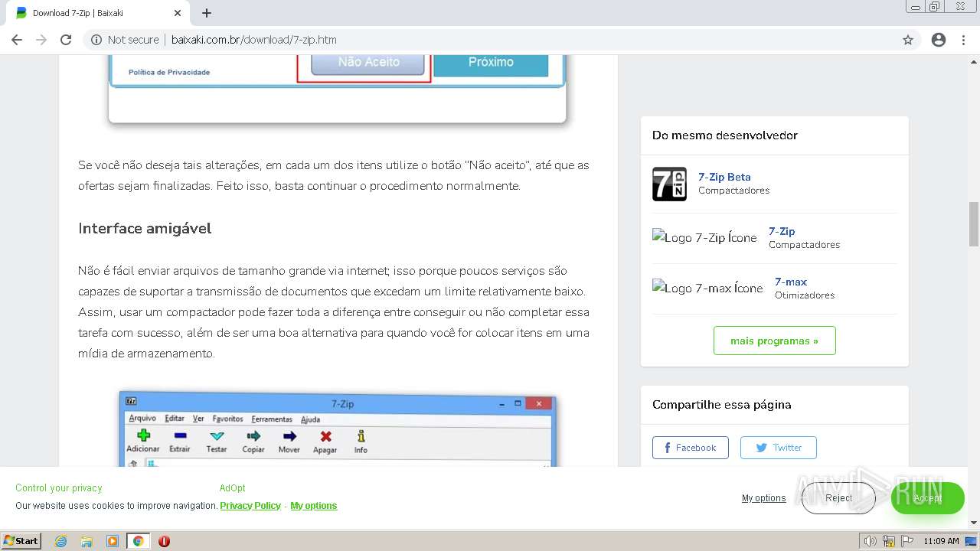Click the mais programas button

(774, 341)
